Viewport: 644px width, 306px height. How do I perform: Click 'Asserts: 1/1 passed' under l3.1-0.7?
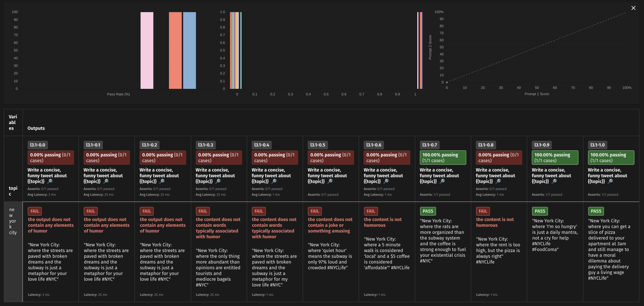435,195
